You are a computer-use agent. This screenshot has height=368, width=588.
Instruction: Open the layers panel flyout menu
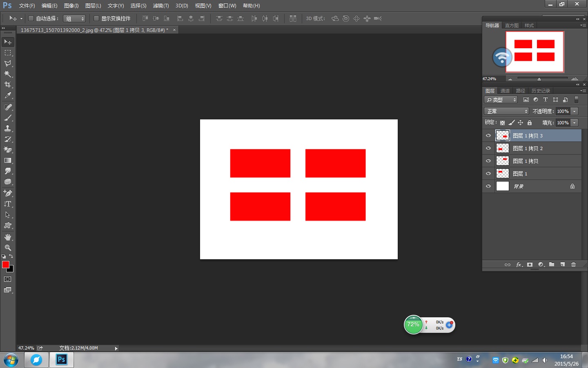pyautogui.click(x=583, y=91)
